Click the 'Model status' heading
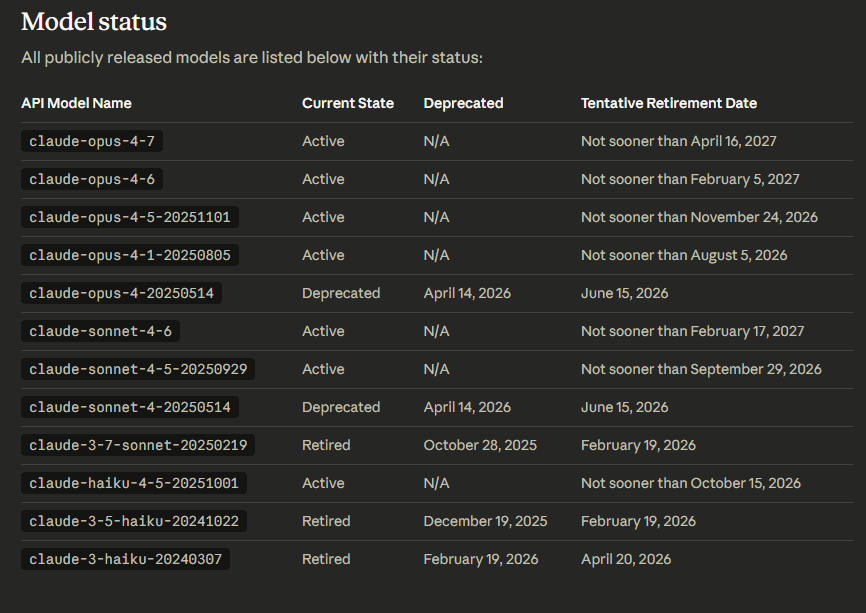This screenshot has width=866, height=613. (94, 22)
